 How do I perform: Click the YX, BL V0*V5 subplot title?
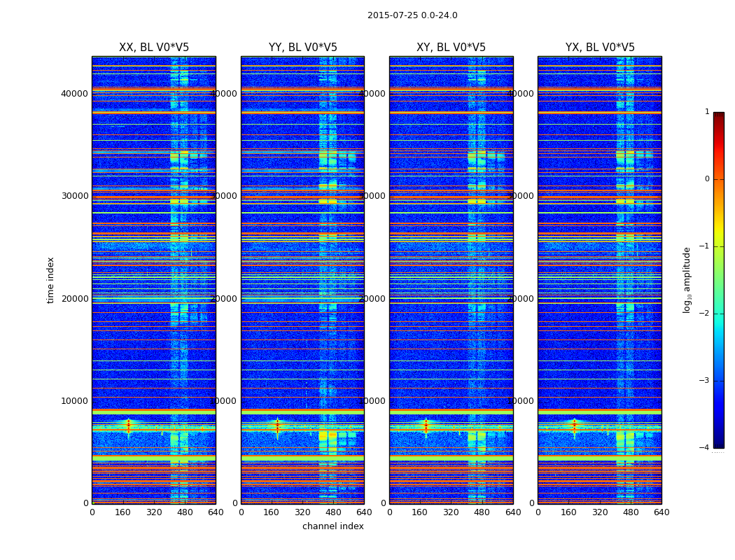click(x=600, y=48)
